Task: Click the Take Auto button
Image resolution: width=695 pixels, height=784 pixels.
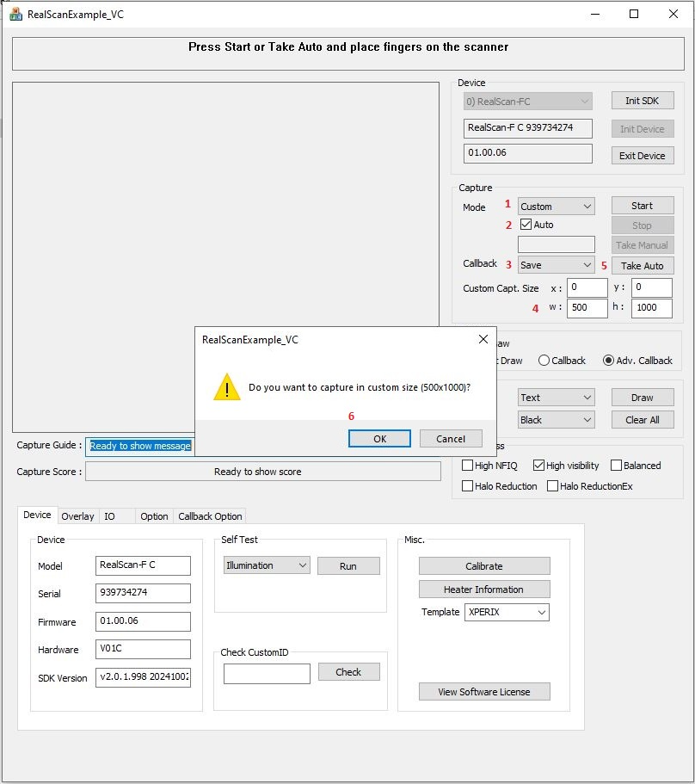Action: click(x=643, y=266)
